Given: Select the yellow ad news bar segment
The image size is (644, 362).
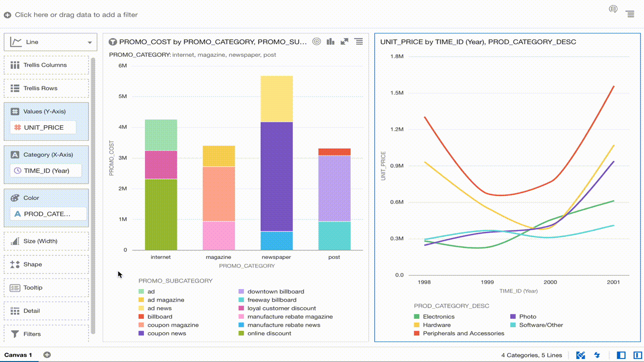Looking at the screenshot, I should pos(277,99).
